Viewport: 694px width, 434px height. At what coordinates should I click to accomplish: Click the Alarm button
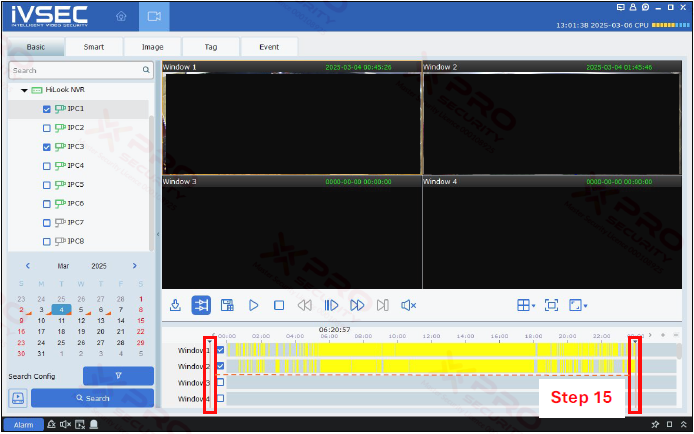pyautogui.click(x=23, y=425)
